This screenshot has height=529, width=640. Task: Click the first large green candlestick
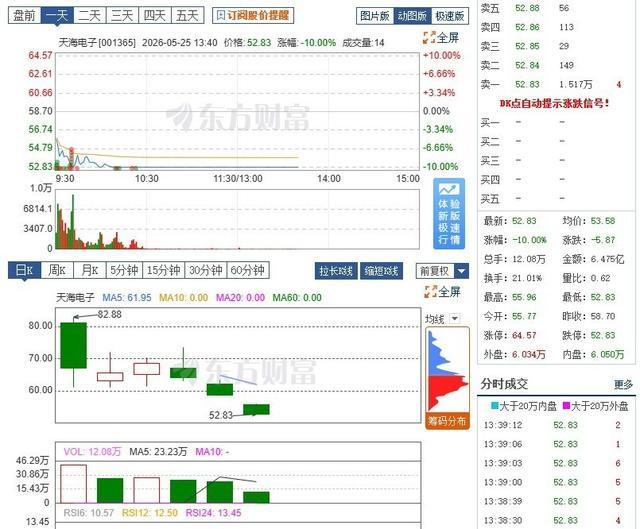pos(73,345)
